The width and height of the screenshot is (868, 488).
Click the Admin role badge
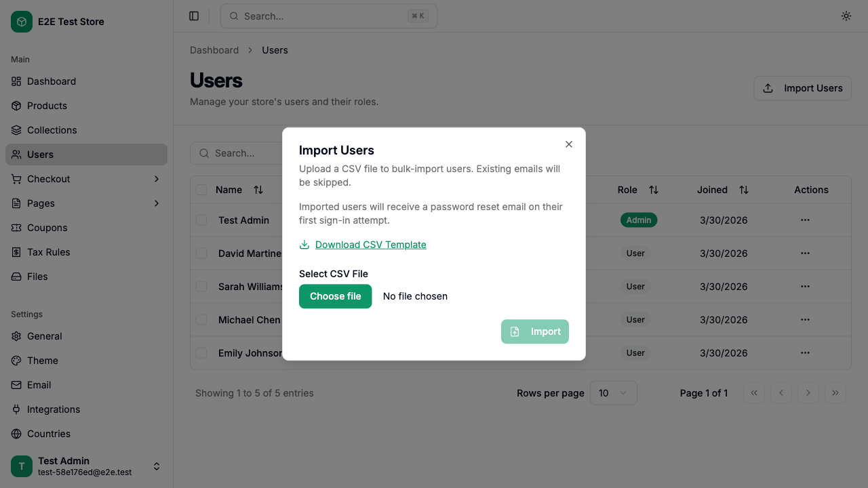point(639,220)
